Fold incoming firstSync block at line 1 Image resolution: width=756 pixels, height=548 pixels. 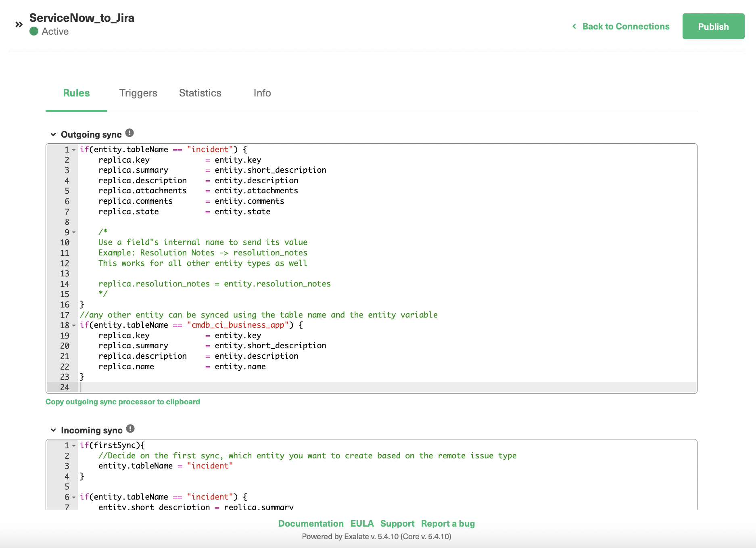(74, 446)
